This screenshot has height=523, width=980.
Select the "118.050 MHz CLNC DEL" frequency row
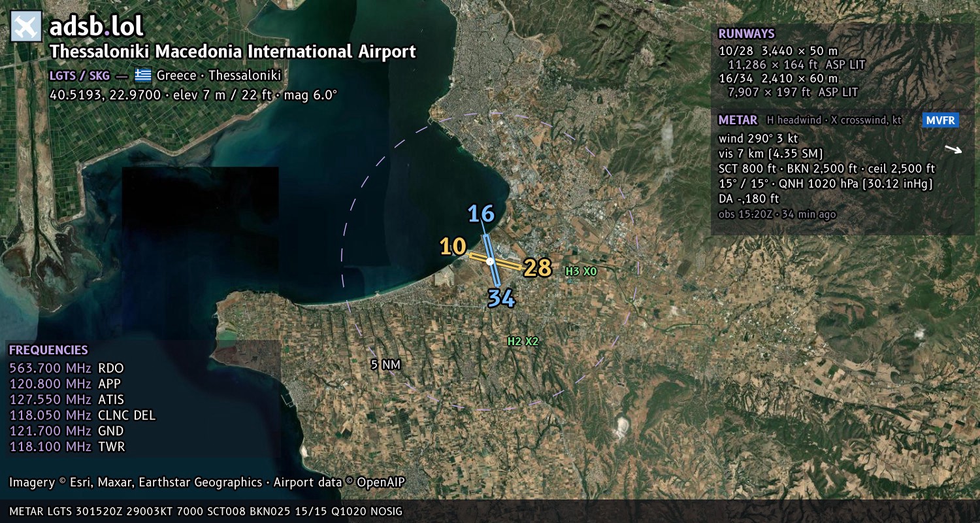pyautogui.click(x=82, y=415)
